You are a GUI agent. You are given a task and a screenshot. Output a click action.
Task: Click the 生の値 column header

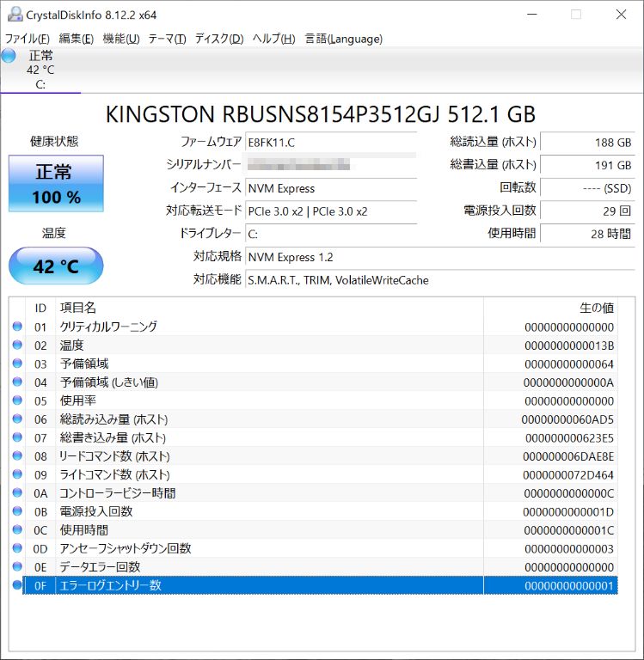click(551, 309)
